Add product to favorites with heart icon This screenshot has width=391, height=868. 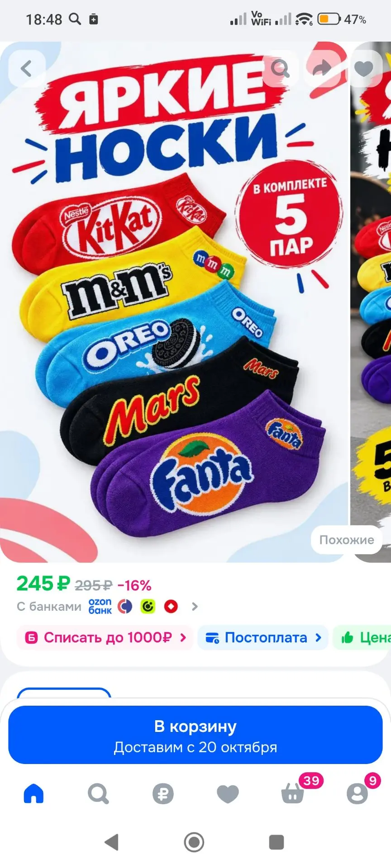pos(363,69)
